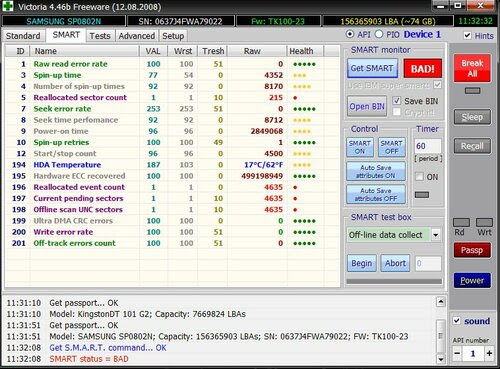Click the Begin test button
Viewport: 500px width, 369px height.
(362, 263)
